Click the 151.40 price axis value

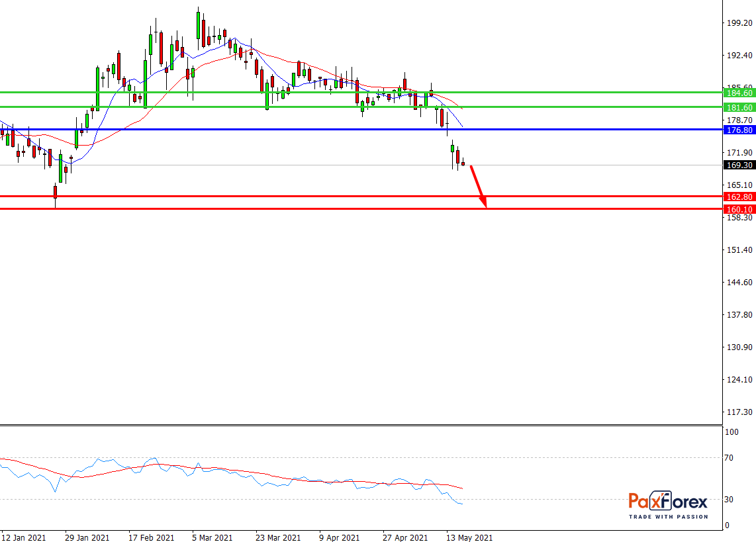pos(739,249)
